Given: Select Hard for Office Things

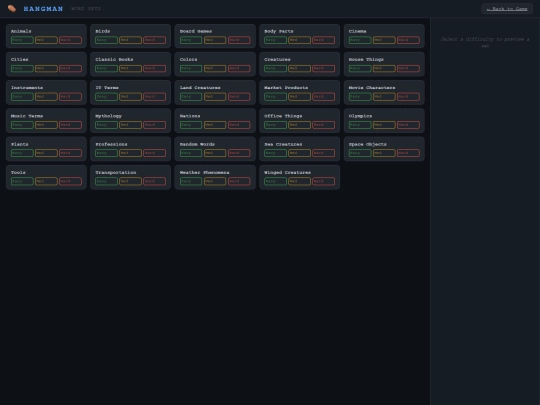Looking at the screenshot, I should pos(324,125).
